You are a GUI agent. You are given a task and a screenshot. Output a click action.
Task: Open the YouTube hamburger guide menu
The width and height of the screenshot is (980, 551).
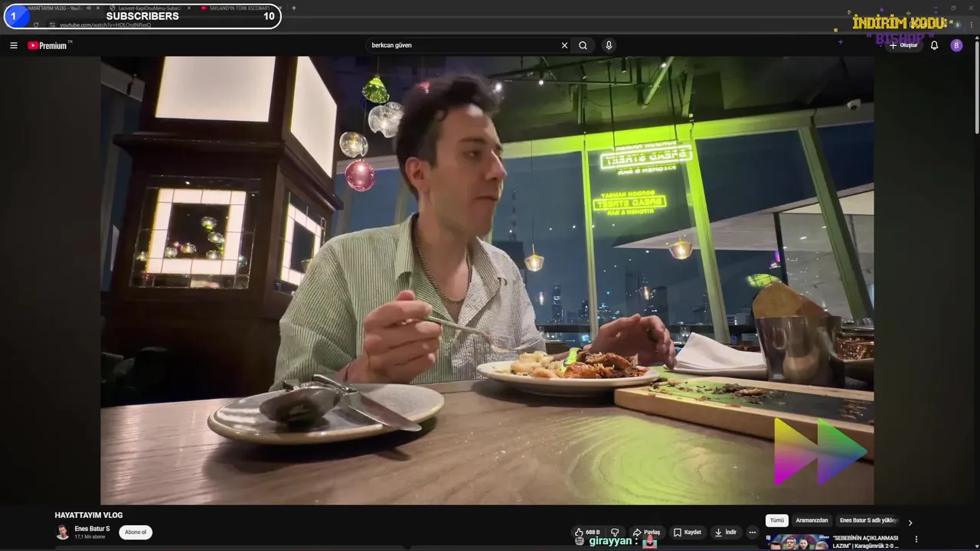coord(14,45)
